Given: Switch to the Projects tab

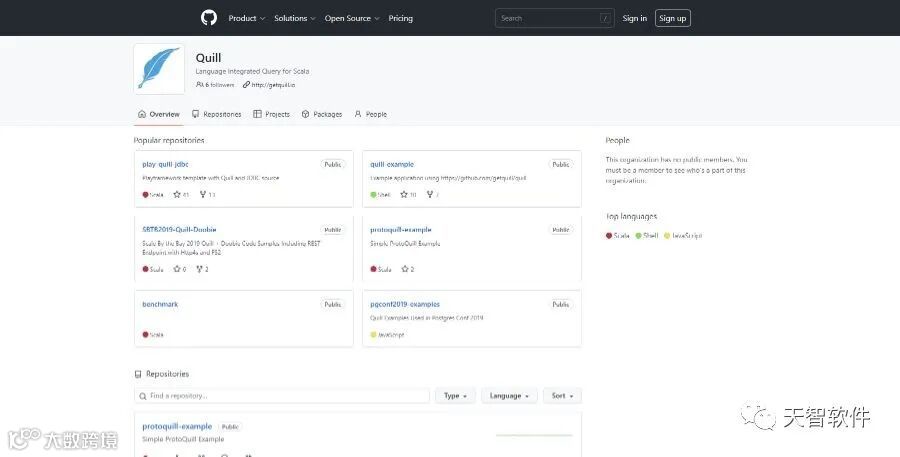Looking at the screenshot, I should point(271,114).
